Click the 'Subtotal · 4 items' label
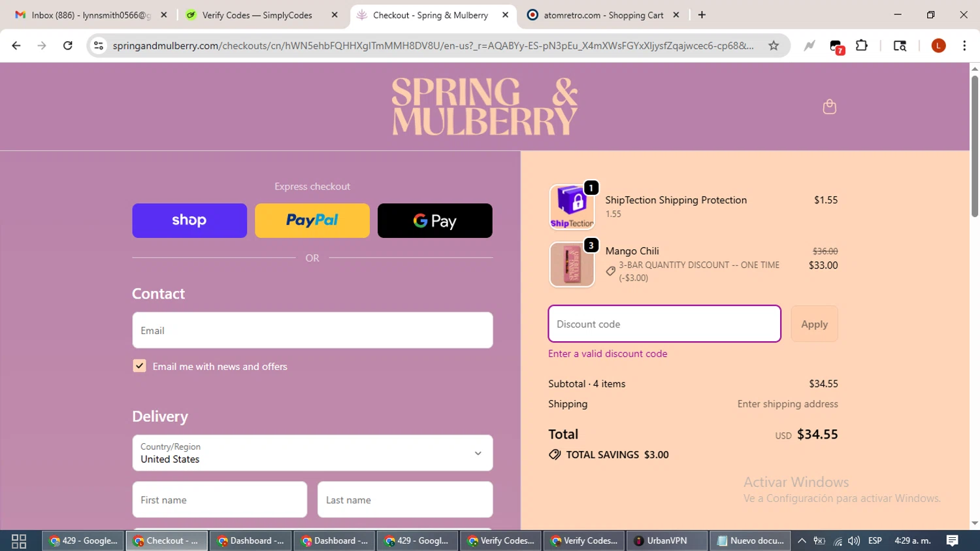980x551 pixels. tap(587, 384)
